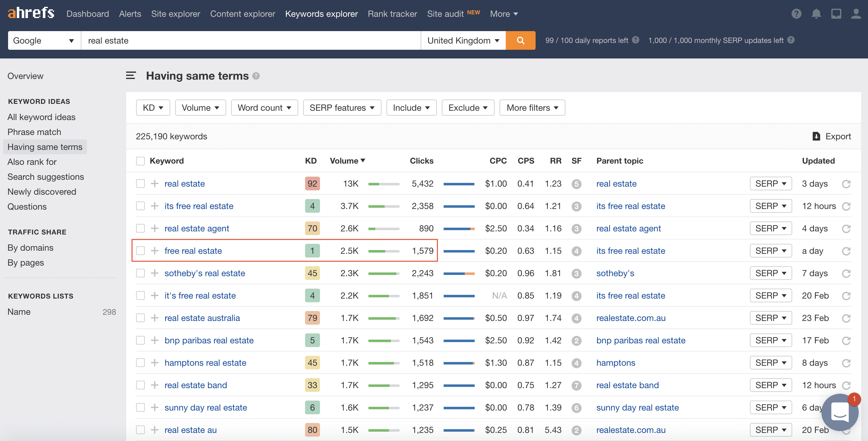Refresh the real estate agent row
868x441 pixels.
(846, 229)
